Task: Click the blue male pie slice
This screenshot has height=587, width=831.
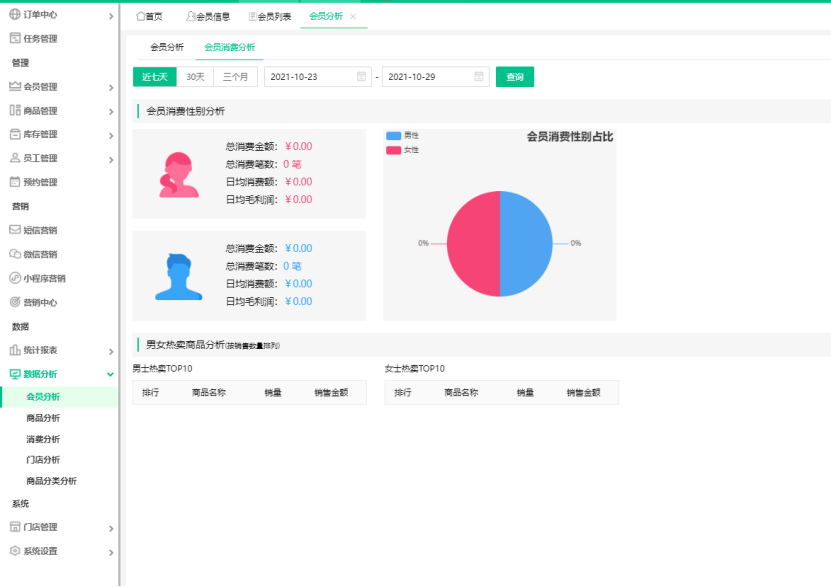Action: [526, 244]
